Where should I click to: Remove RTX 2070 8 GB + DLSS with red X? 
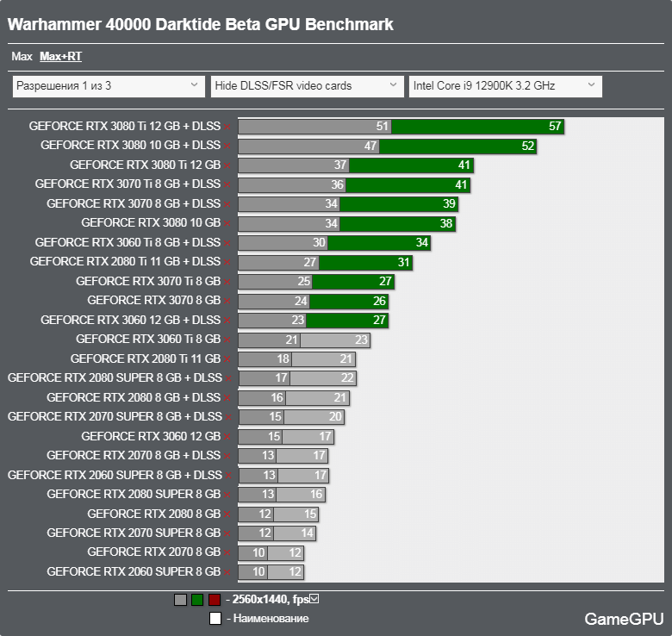point(227,457)
